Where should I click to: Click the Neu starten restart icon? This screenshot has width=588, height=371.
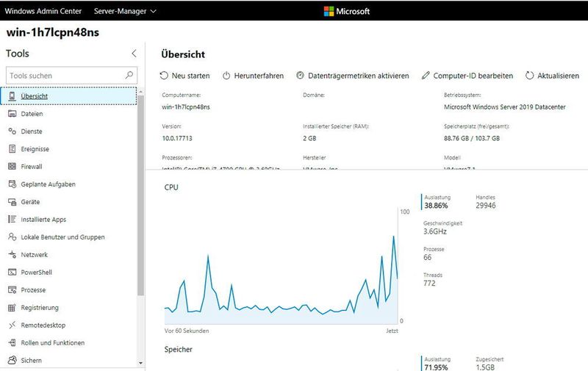click(164, 76)
